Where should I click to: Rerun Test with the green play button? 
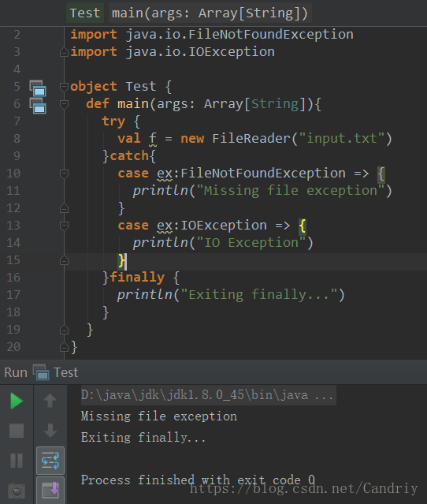[17, 401]
